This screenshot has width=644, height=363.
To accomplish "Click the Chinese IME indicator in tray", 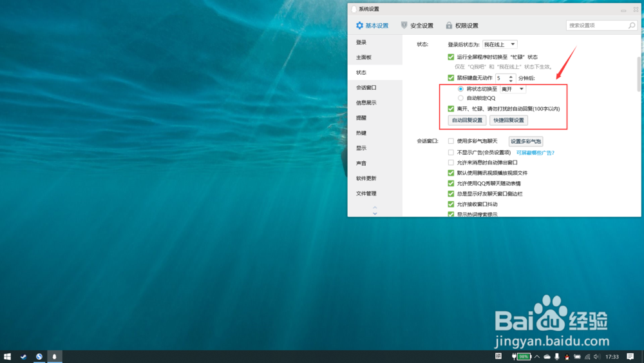I will pyautogui.click(x=498, y=357).
